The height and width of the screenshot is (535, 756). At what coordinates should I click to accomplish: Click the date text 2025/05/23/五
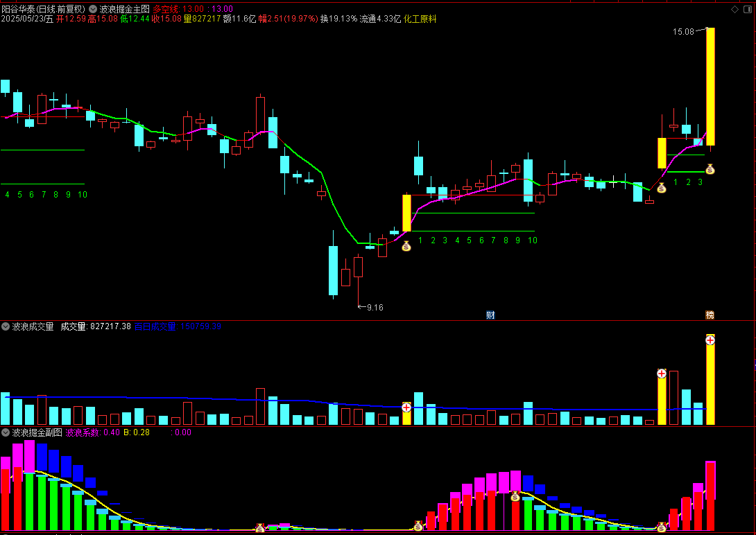(x=28, y=19)
